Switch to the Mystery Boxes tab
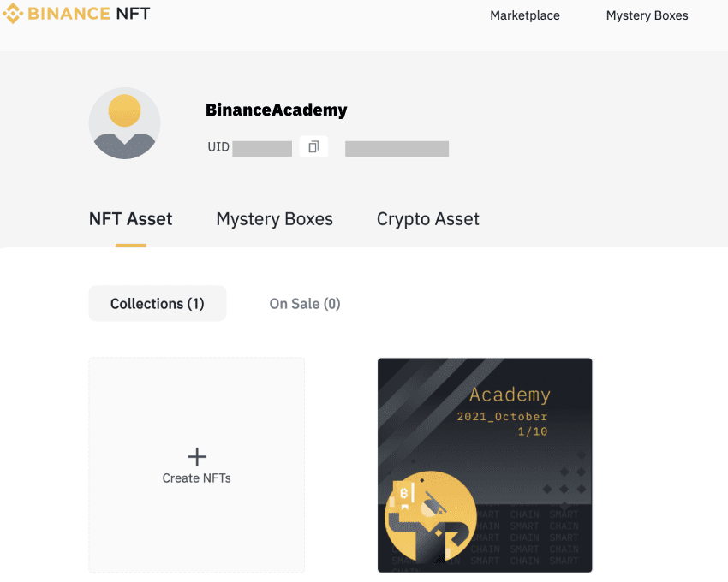728x582 pixels. coord(274,218)
